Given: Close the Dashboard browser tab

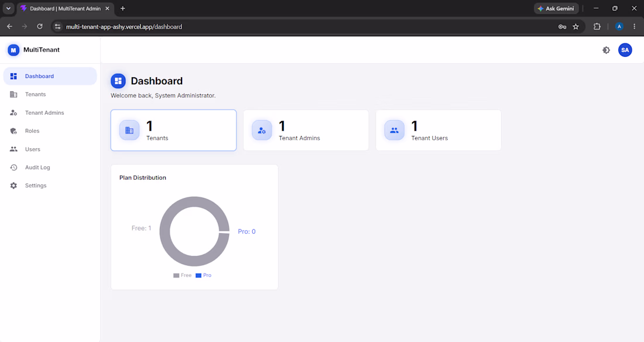Looking at the screenshot, I should [x=107, y=8].
